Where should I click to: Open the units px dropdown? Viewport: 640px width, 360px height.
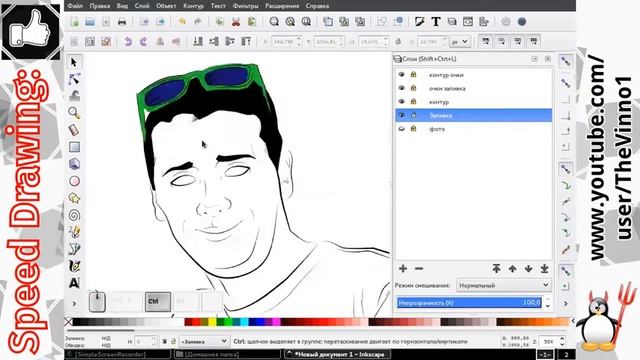[x=460, y=42]
